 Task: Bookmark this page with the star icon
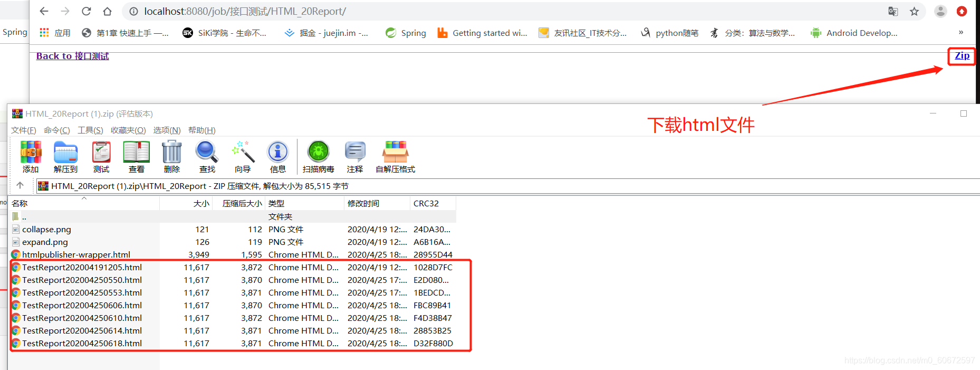(x=914, y=11)
